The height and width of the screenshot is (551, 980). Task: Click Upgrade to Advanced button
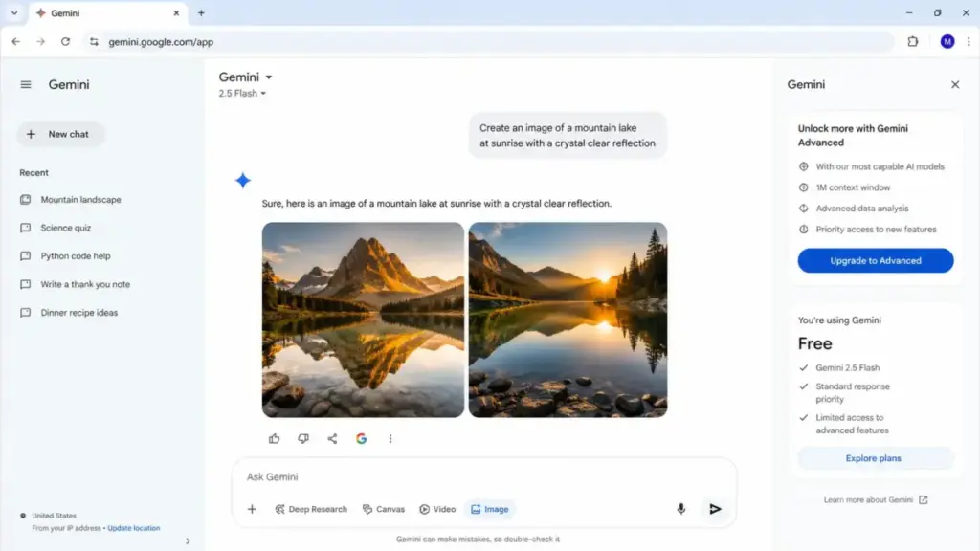(876, 260)
